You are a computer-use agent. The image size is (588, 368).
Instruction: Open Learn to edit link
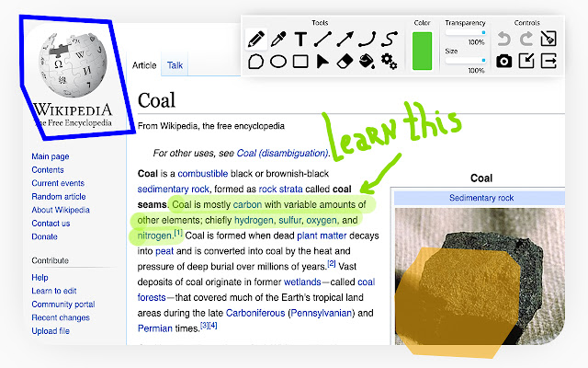click(x=54, y=291)
